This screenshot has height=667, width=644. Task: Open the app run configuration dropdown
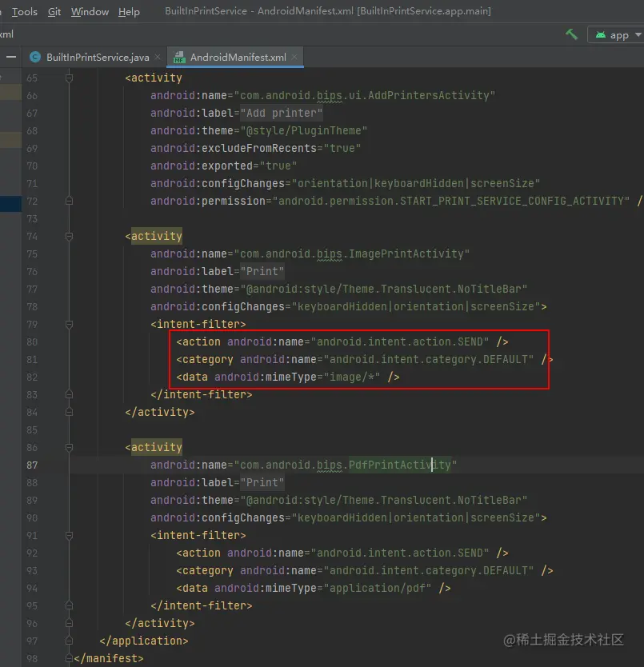[618, 35]
